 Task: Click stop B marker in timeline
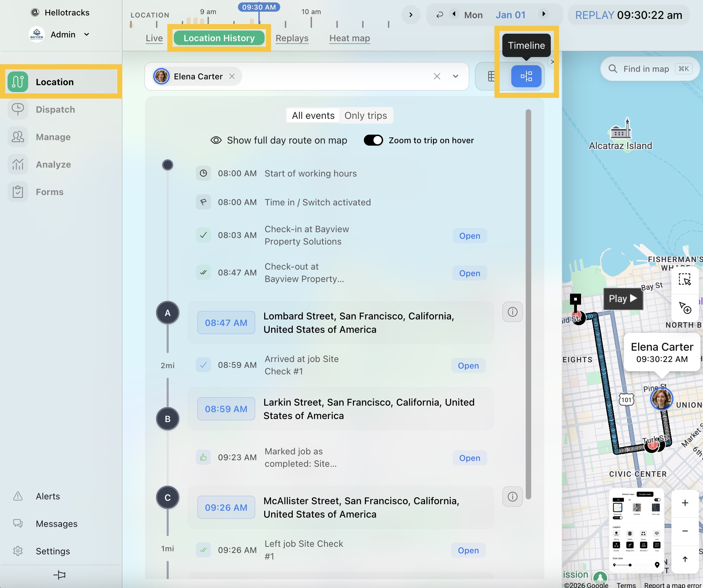(168, 419)
